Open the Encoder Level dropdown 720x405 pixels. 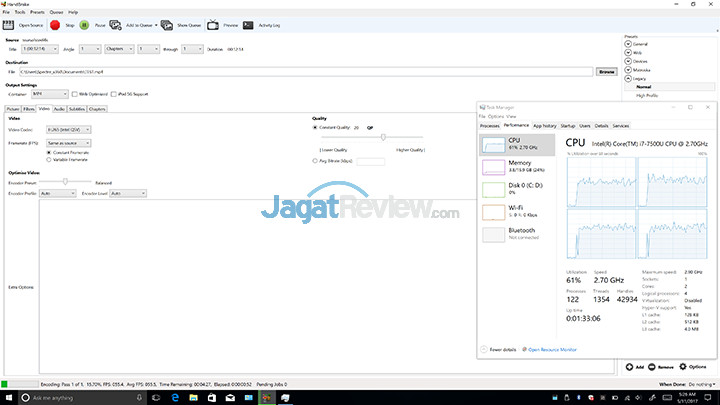(128, 193)
